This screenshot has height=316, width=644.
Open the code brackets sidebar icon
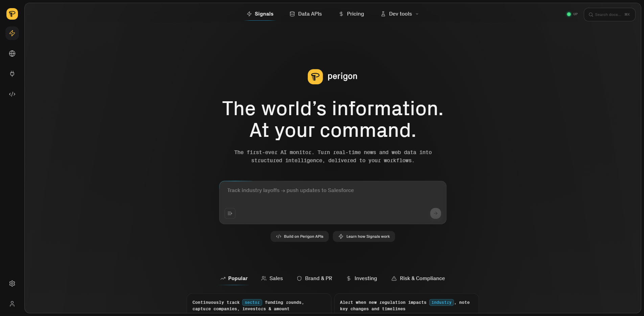(x=12, y=94)
